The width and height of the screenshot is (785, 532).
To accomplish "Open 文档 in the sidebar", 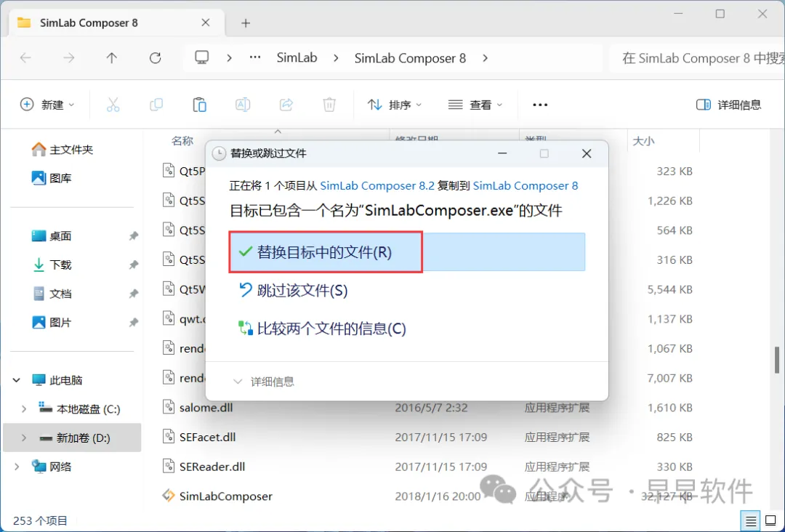I will pyautogui.click(x=52, y=294).
